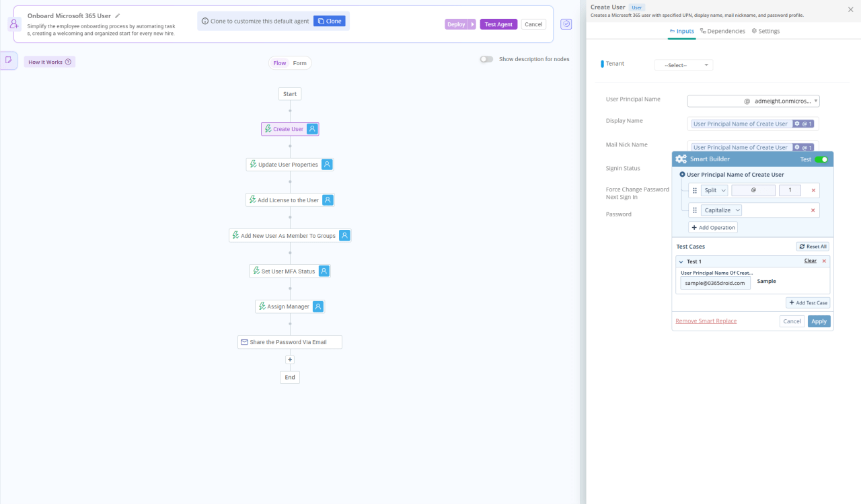Open the Tenant --Select-- dropdown
The width and height of the screenshot is (861, 504).
coord(683,65)
